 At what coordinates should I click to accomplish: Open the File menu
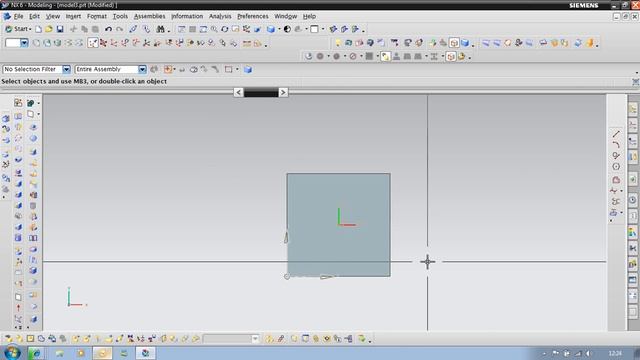click(18, 16)
